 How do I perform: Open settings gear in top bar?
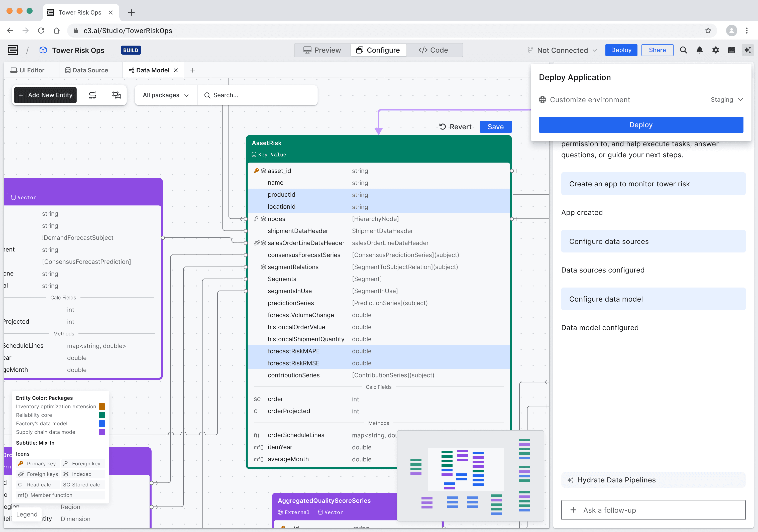[x=715, y=50]
